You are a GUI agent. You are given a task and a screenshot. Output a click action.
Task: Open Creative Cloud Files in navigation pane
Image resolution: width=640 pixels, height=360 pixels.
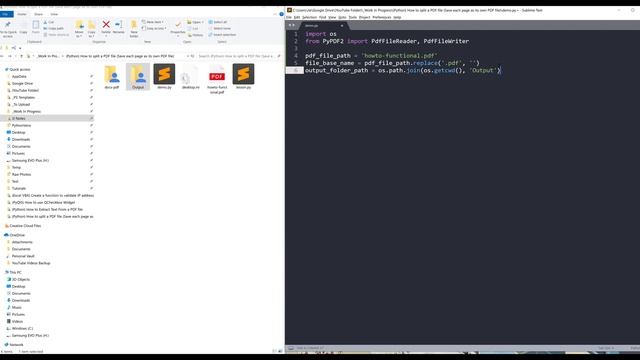[25, 226]
